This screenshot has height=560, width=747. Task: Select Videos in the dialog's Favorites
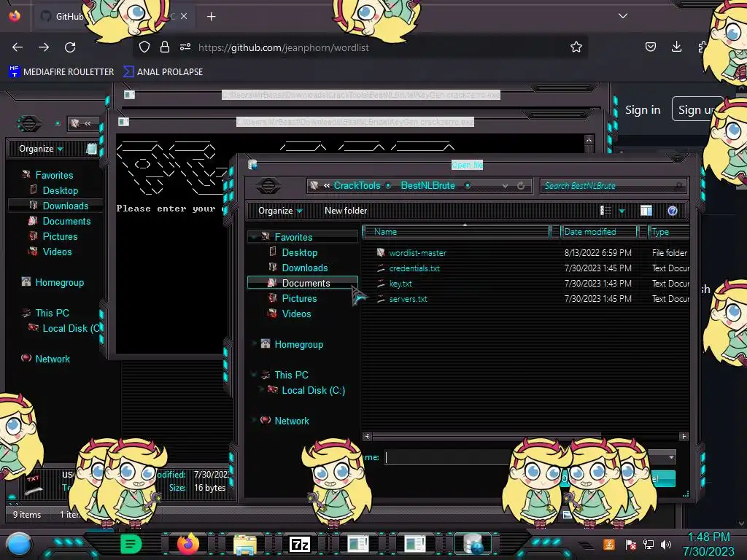(296, 314)
